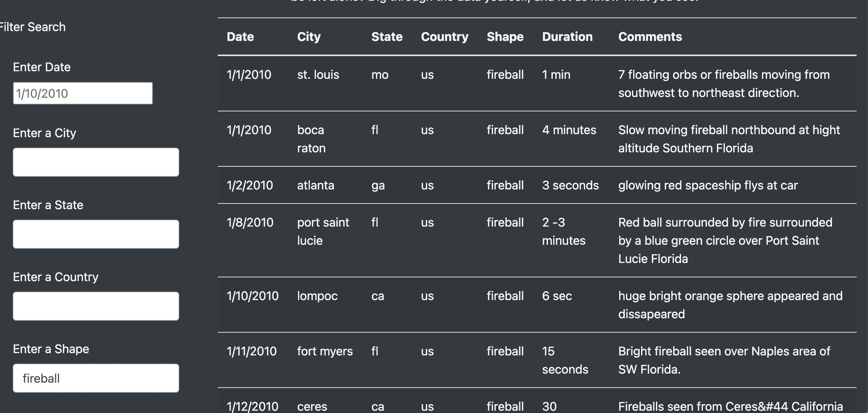This screenshot has height=413, width=868.
Task: Click the fort myers city cell
Action: tap(325, 351)
